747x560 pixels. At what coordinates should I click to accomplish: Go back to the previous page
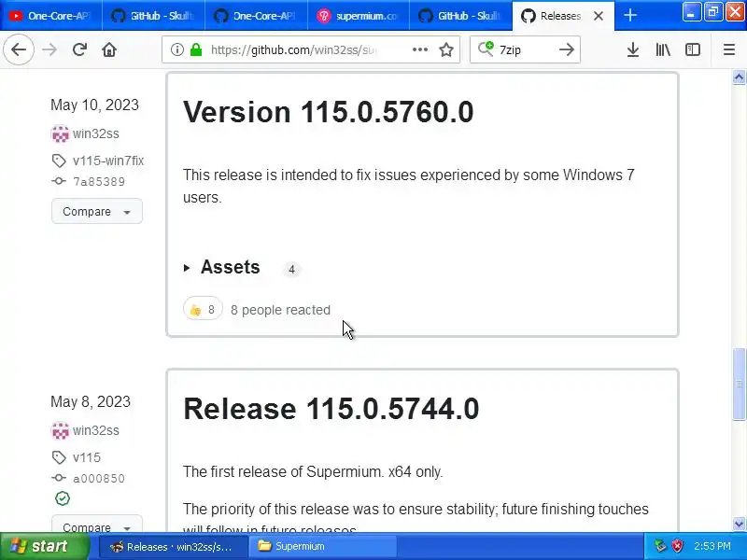[x=19, y=49]
